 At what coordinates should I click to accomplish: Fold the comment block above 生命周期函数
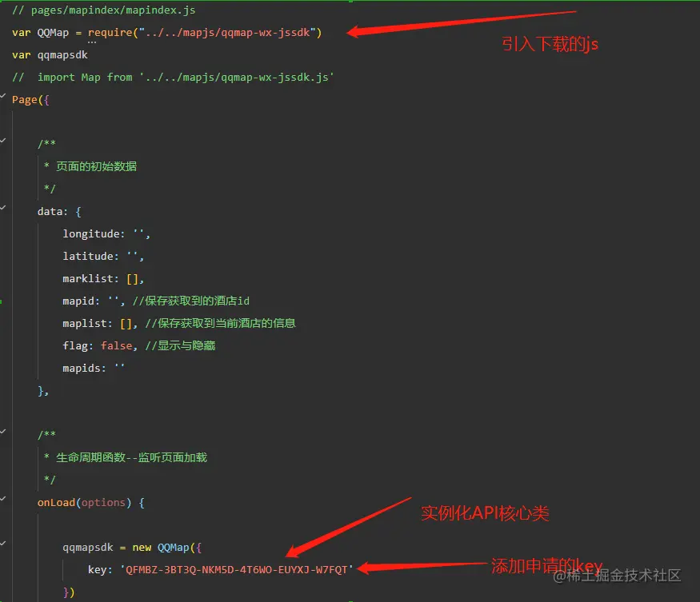(2, 432)
